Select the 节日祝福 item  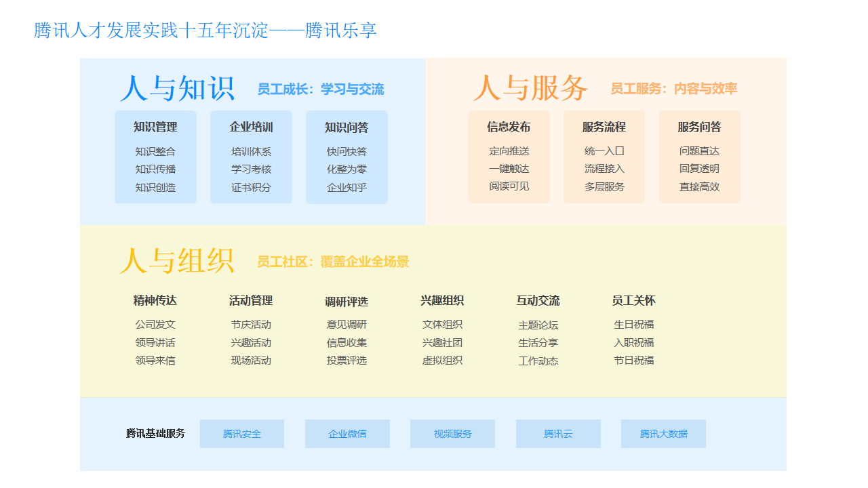click(x=633, y=360)
